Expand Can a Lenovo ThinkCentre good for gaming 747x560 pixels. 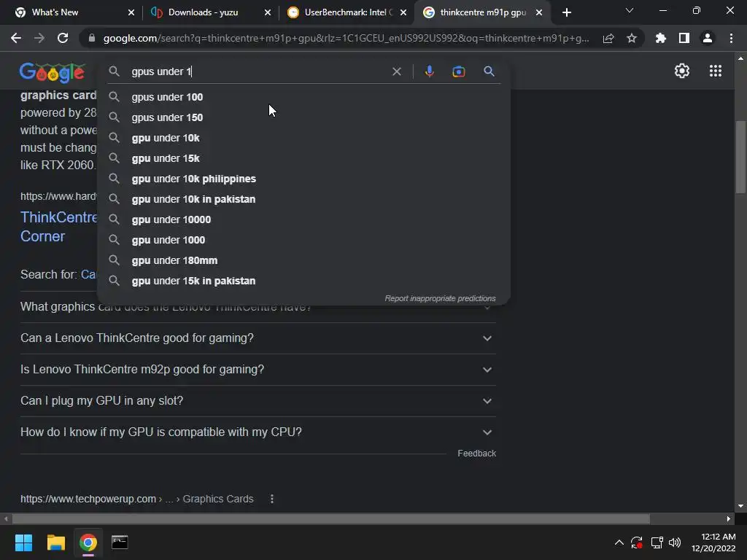[x=258, y=338]
